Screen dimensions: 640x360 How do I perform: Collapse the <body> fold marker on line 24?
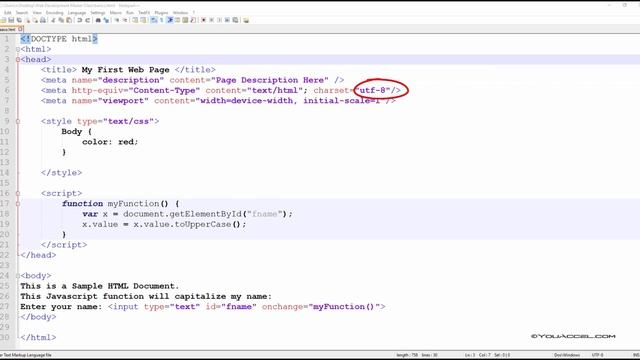18,276
